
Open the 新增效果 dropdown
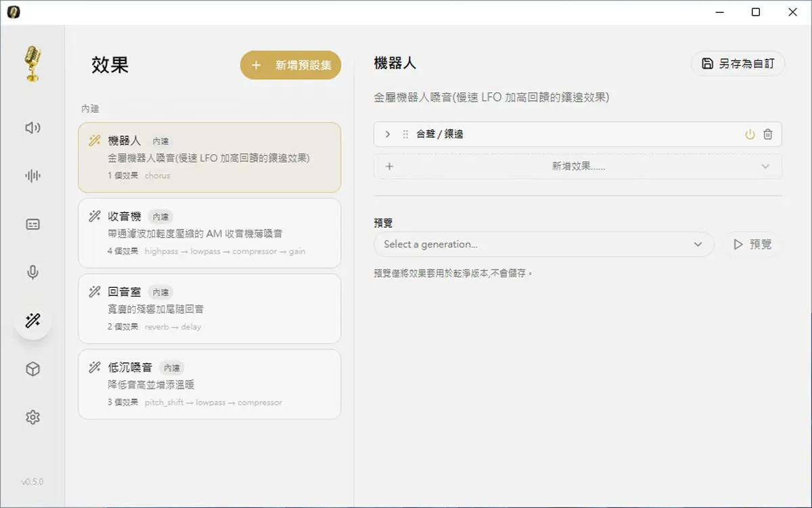coord(578,166)
